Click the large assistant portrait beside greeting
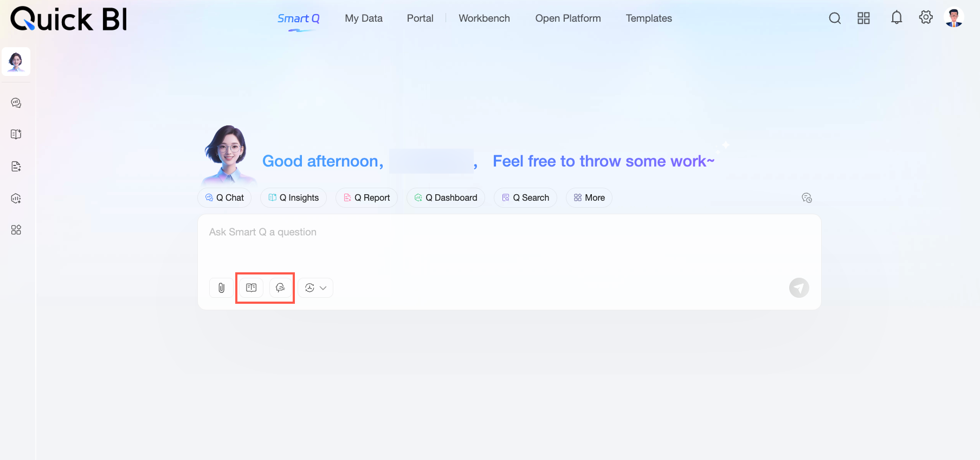Viewport: 980px width, 460px height. [228, 155]
